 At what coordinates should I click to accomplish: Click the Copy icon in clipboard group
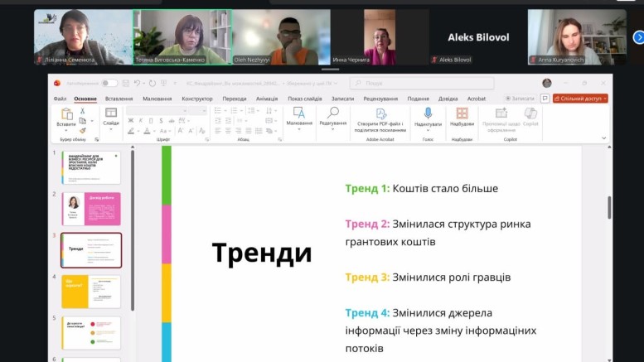point(83,121)
